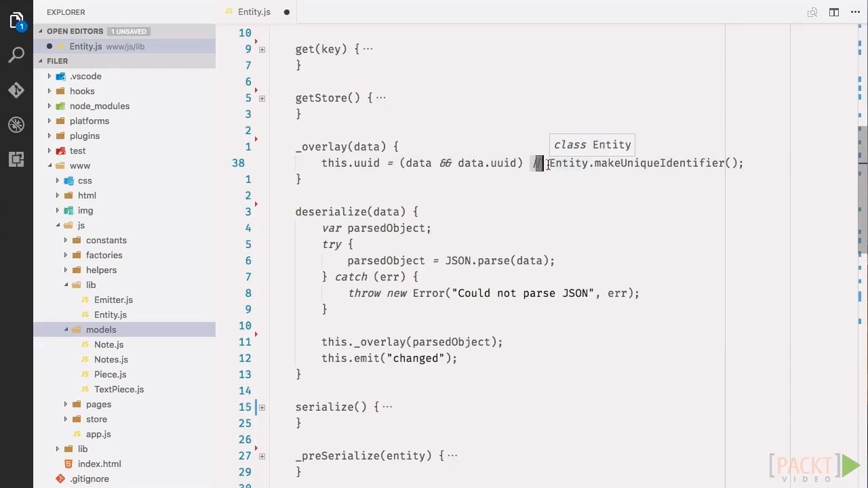This screenshot has width=868, height=488.
Task: Open index.html file
Action: (x=100, y=464)
